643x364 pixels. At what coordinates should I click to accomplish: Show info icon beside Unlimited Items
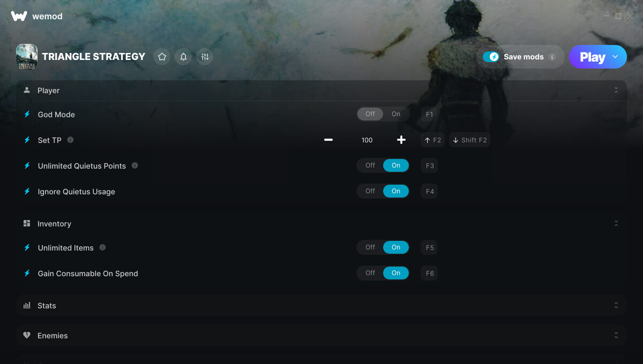pos(102,247)
